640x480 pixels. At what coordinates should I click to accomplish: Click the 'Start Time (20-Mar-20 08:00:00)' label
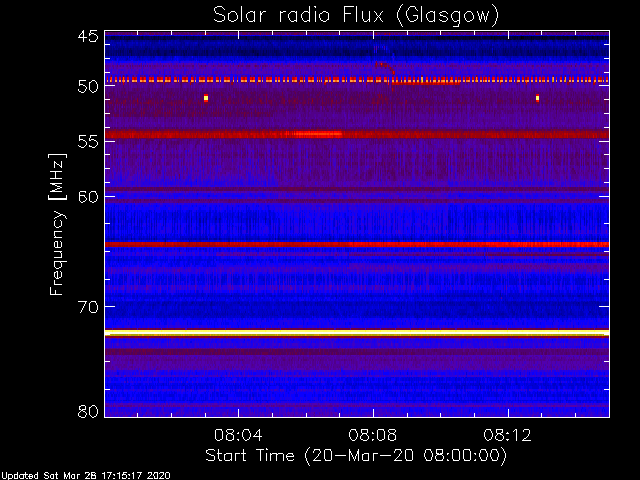coord(356,456)
